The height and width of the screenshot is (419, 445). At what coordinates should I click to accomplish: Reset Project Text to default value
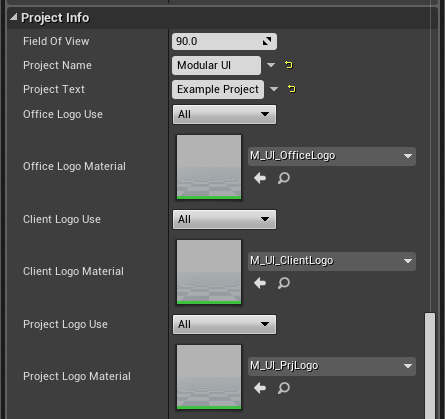[x=292, y=89]
